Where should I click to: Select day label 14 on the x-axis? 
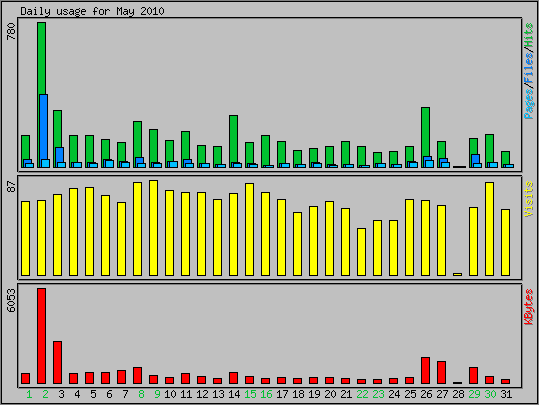(234, 394)
